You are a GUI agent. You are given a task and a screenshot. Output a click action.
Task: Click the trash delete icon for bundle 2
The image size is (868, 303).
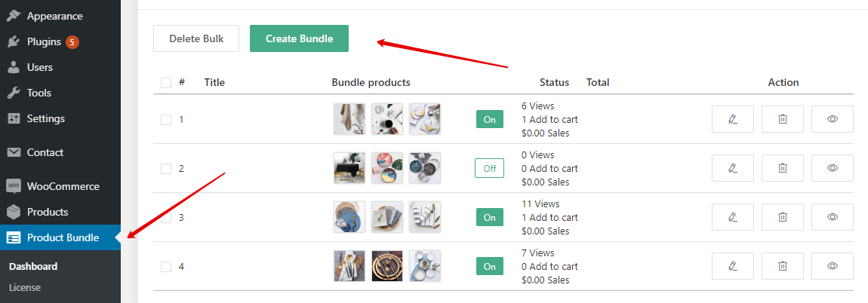(783, 168)
